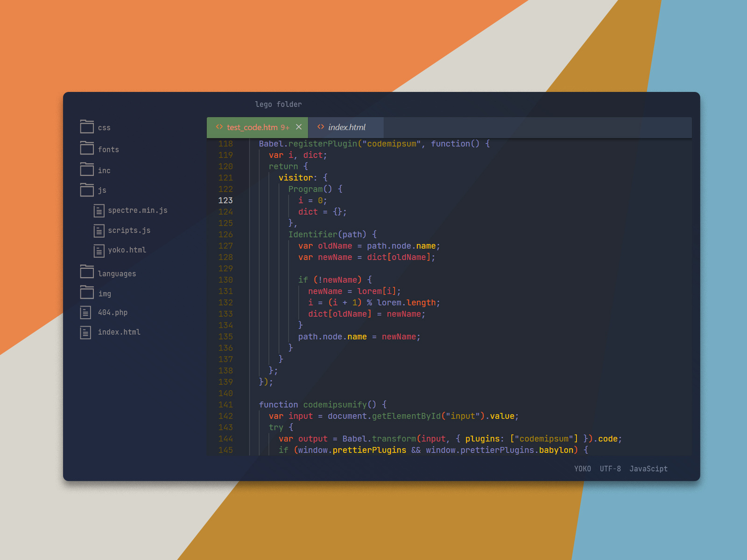Image resolution: width=747 pixels, height=560 pixels.
Task: Click the folder icon beside css
Action: coord(87,126)
